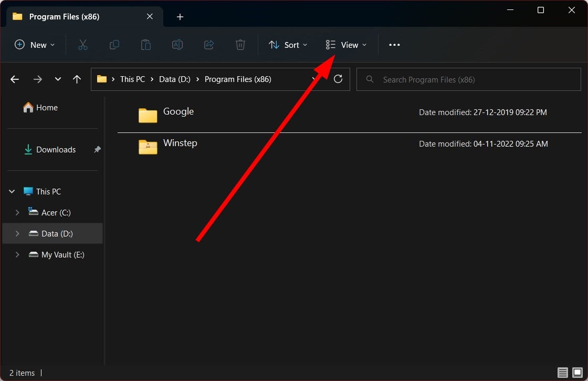Click Data (D:) in the address bar
Screen dimensions: 588x381
(175, 79)
